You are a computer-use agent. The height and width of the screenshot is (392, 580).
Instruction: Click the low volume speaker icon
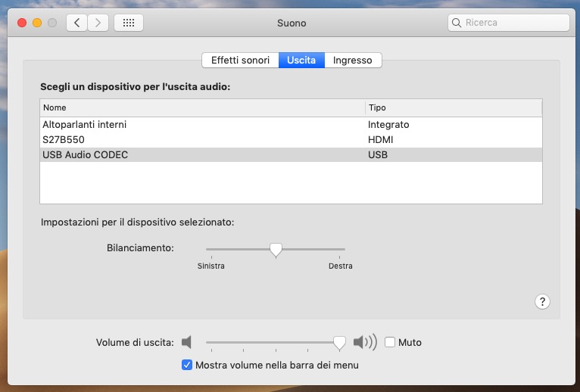click(x=187, y=342)
